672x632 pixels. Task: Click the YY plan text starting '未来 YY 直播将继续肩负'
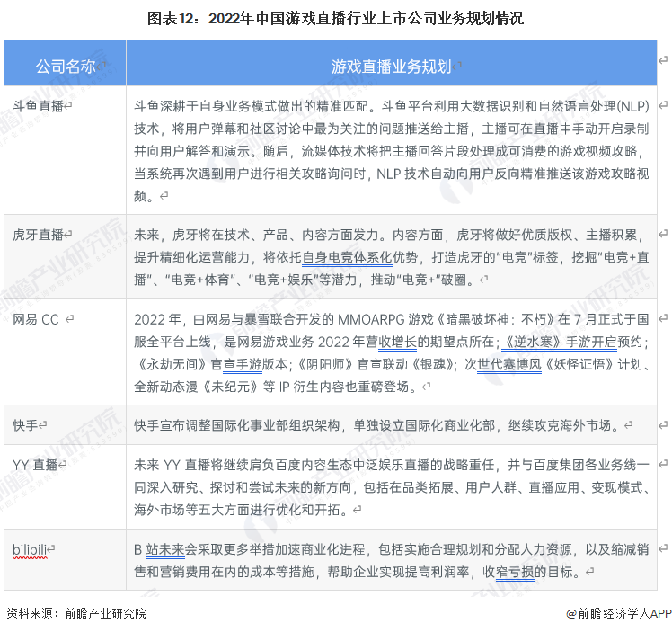tap(392, 487)
